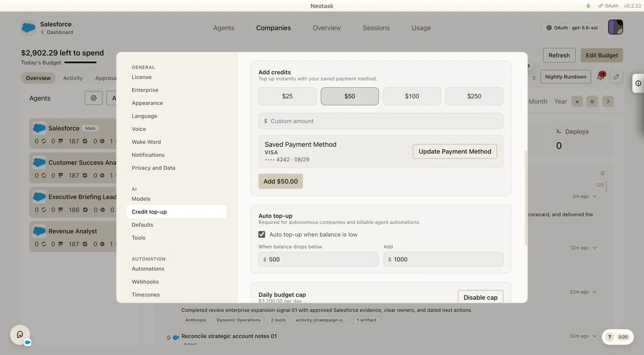
Task: Click the 0/20 counter at bottom right
Action: tap(623, 337)
